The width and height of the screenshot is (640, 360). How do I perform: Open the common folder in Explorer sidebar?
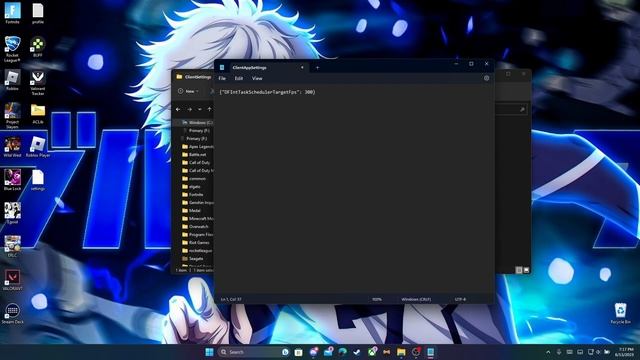tap(193, 179)
